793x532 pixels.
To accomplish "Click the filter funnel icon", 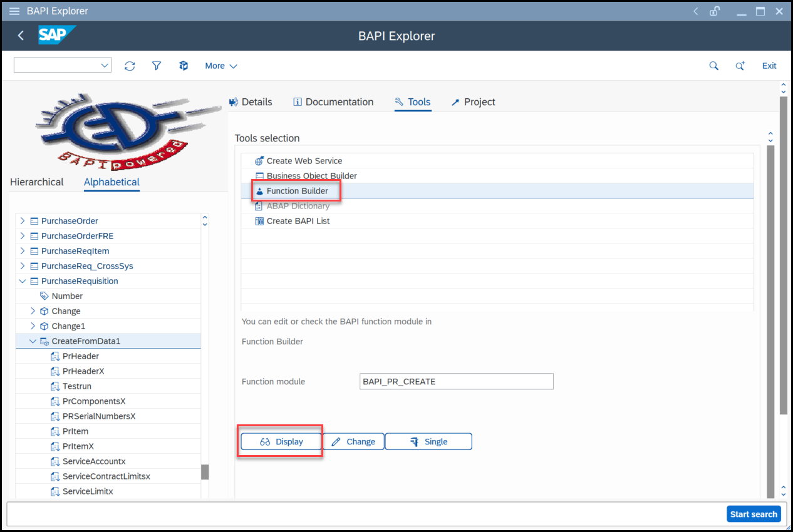I will (157, 66).
